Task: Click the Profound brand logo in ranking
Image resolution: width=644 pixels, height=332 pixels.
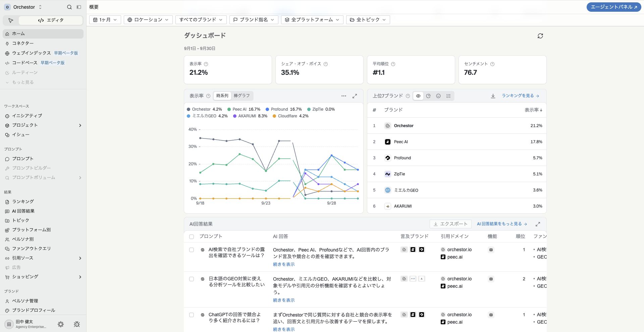Action: click(387, 158)
